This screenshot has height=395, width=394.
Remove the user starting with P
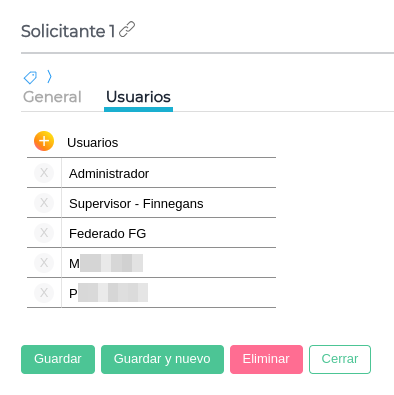click(x=44, y=293)
